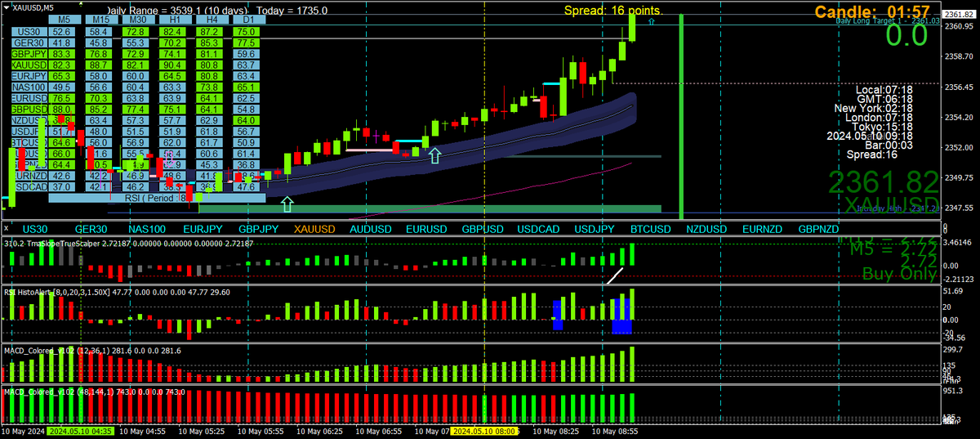Select GBPJPY row label in RSI dashboard
Screen dimensions: 980x439
(30, 53)
